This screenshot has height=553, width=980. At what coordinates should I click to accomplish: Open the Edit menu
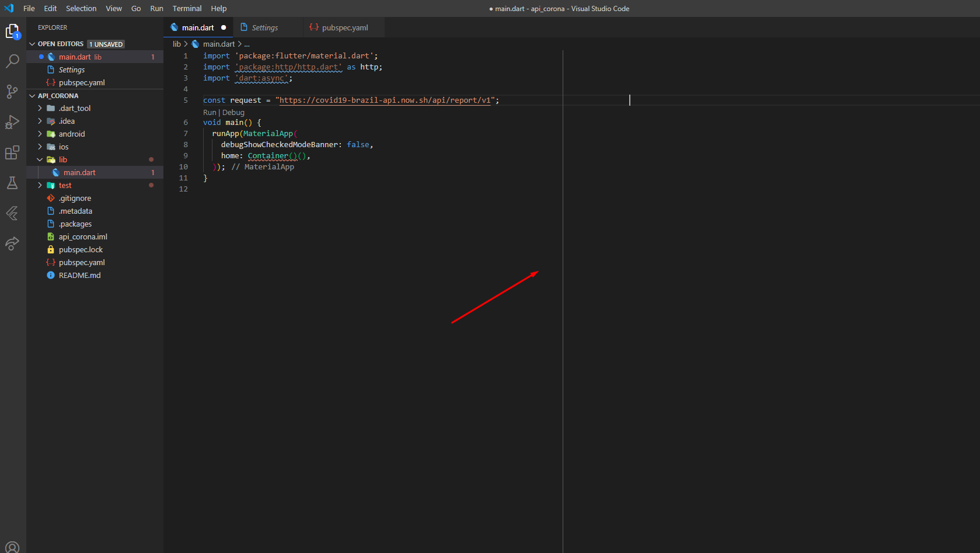click(50, 8)
